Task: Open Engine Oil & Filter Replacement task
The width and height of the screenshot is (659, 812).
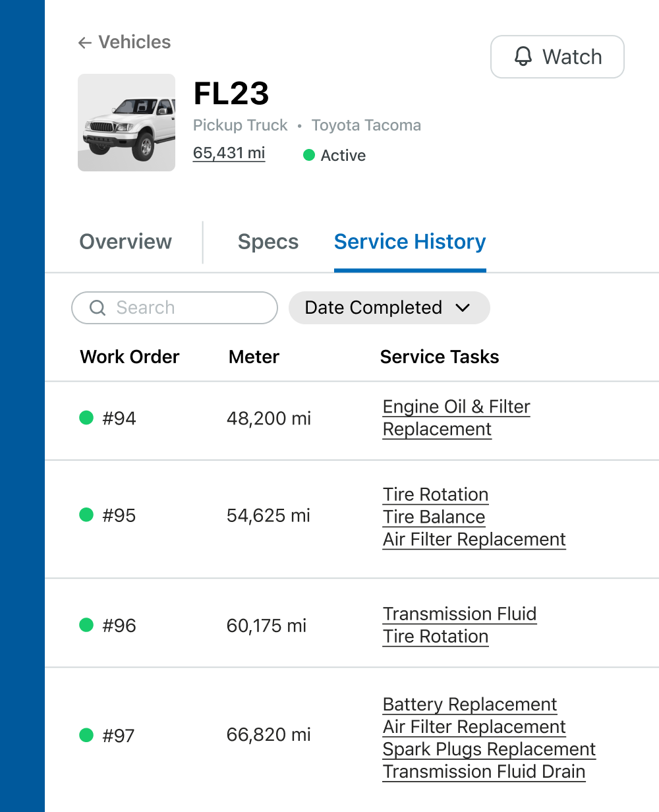Action: tap(456, 418)
